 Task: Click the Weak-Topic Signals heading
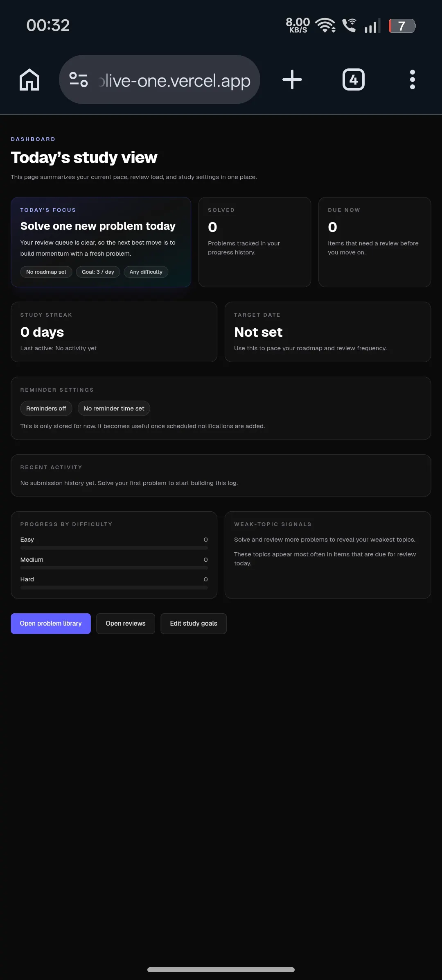(x=273, y=524)
